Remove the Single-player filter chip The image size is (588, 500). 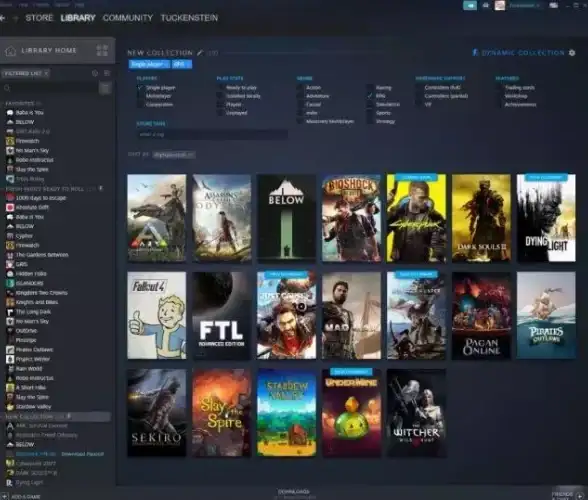click(149, 64)
